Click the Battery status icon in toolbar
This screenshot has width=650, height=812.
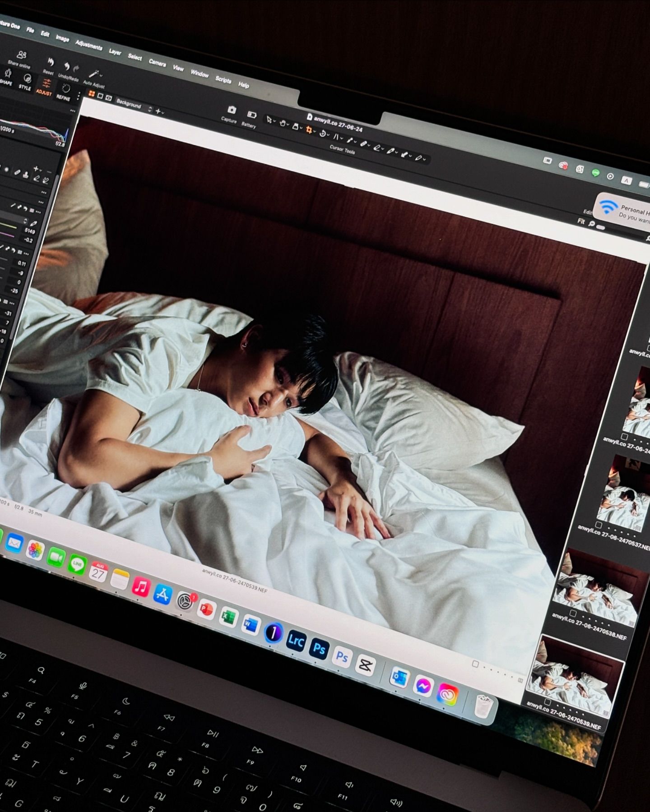pyautogui.click(x=251, y=115)
